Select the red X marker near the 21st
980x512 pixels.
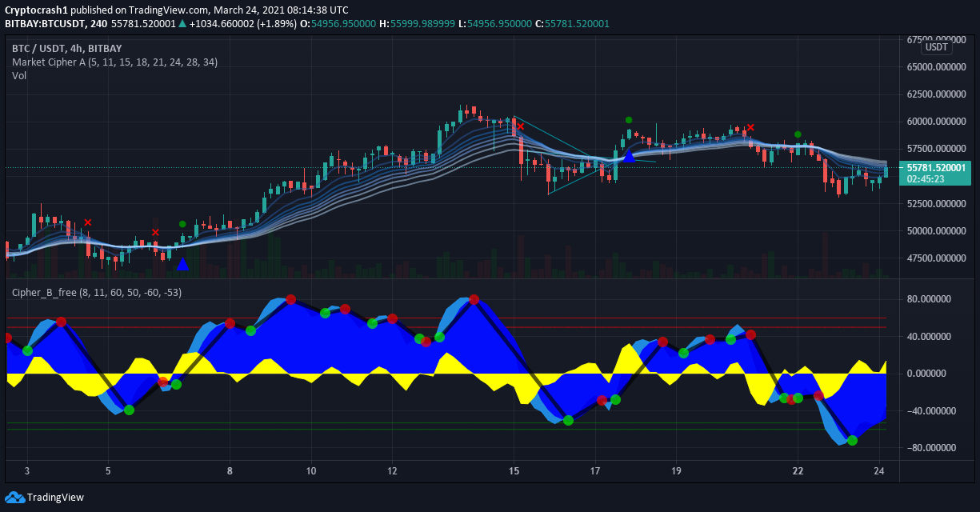point(750,127)
